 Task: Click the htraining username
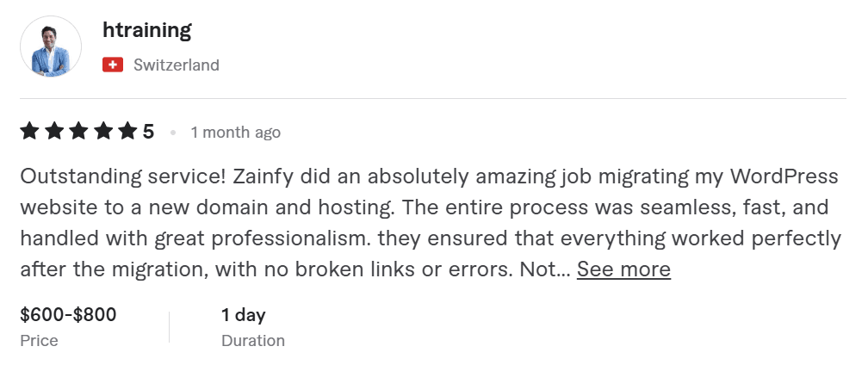click(x=147, y=30)
